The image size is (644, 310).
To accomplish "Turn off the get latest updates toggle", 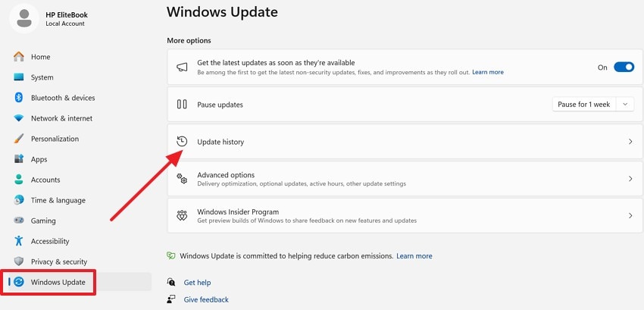I will coord(624,67).
